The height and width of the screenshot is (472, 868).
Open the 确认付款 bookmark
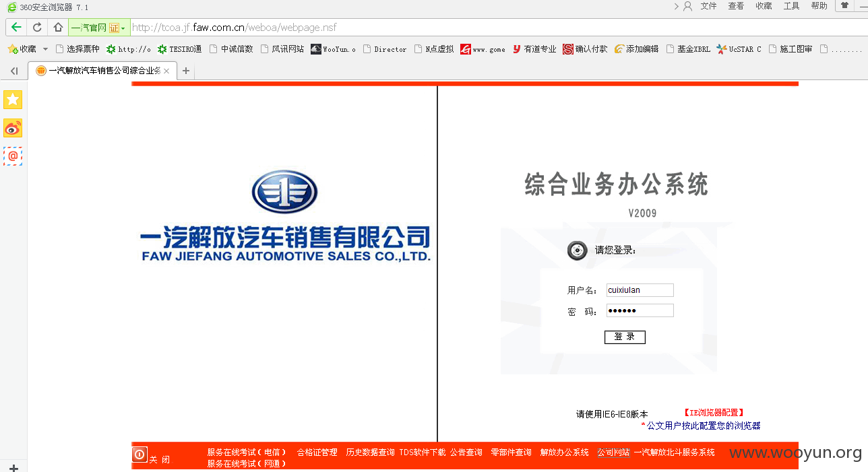586,49
